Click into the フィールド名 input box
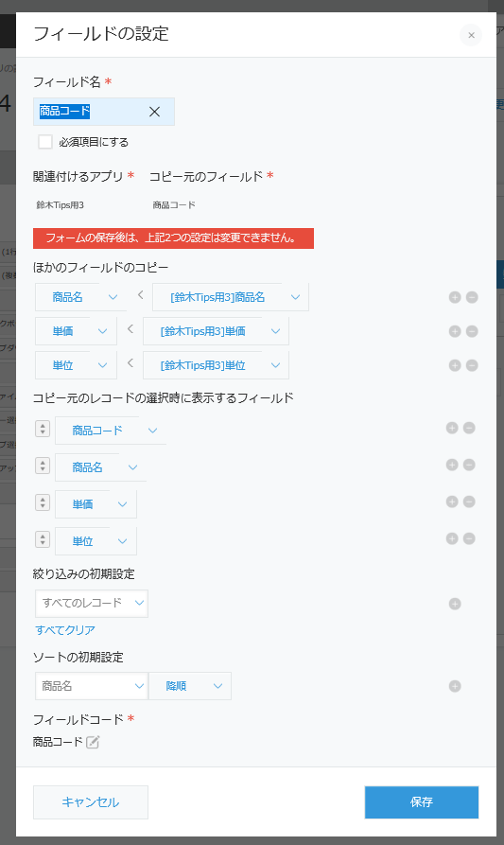The image size is (504, 845). (x=104, y=112)
